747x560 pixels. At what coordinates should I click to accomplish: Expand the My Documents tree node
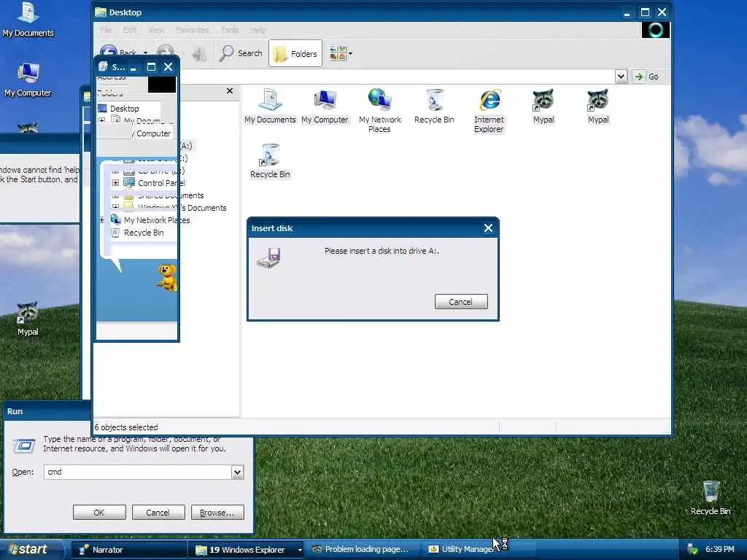coord(101,120)
